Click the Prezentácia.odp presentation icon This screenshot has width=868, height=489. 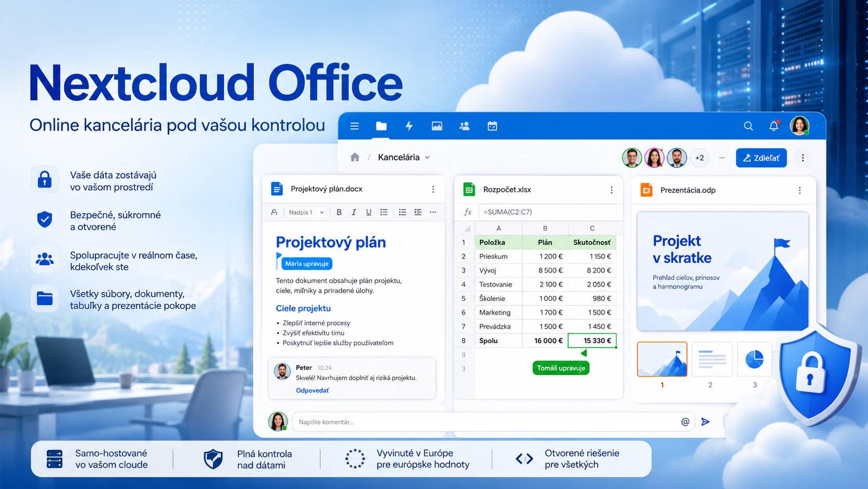(646, 190)
